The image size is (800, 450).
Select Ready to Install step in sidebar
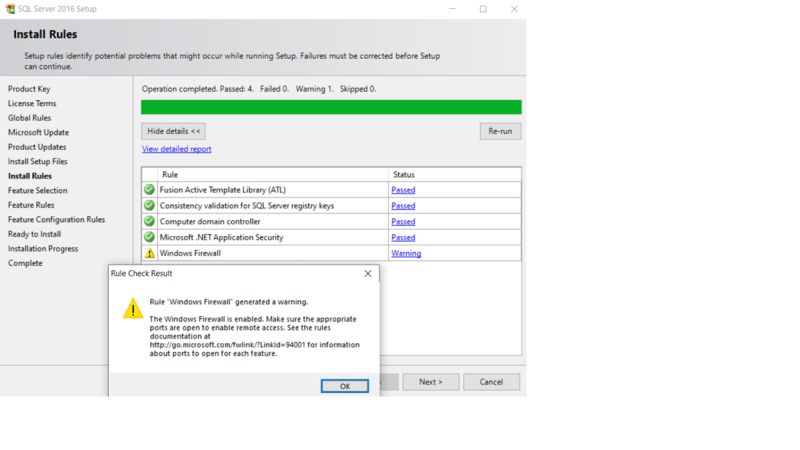tap(34, 234)
